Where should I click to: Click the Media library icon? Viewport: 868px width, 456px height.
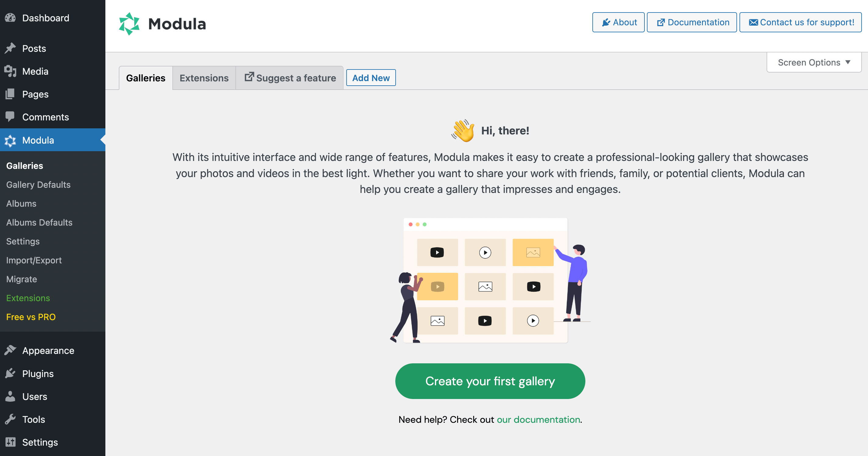(10, 71)
